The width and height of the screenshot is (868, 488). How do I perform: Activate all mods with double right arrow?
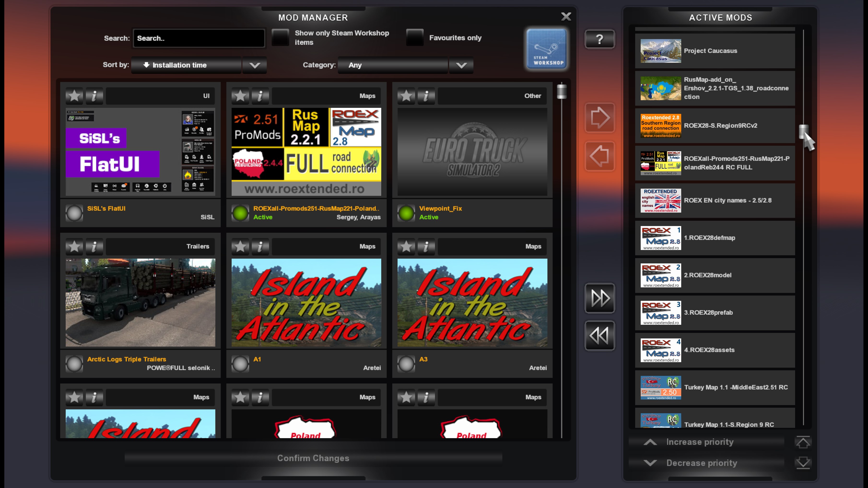[x=599, y=298]
